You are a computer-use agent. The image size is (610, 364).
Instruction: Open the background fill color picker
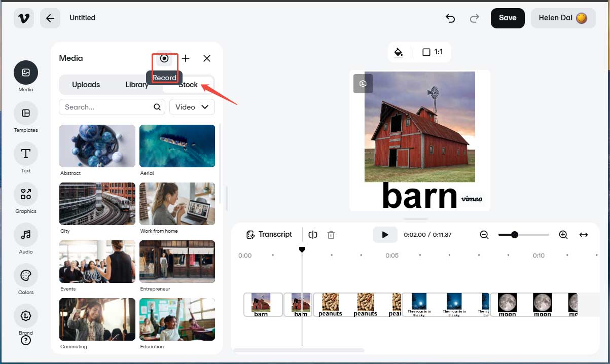pos(399,52)
